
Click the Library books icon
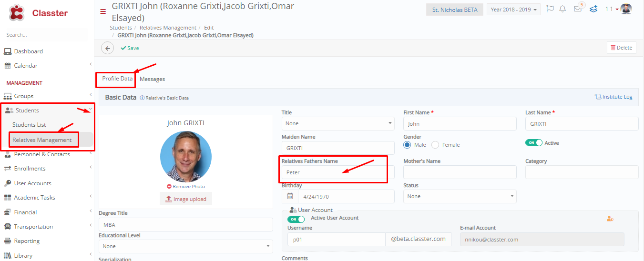(x=8, y=256)
